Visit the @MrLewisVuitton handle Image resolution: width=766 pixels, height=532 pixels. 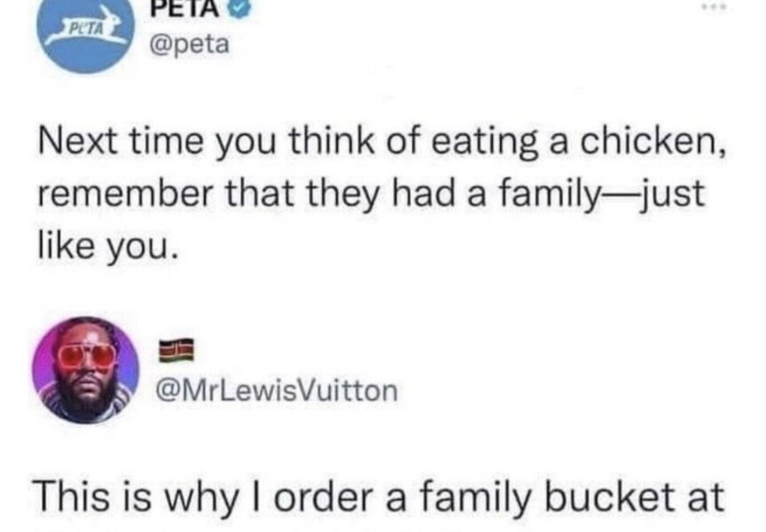277,390
